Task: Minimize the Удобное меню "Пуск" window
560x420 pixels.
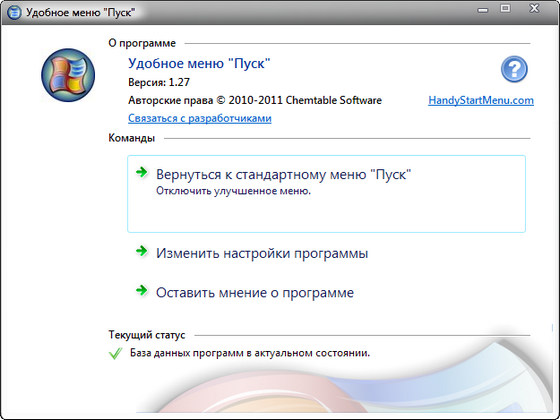Action: [x=483, y=10]
